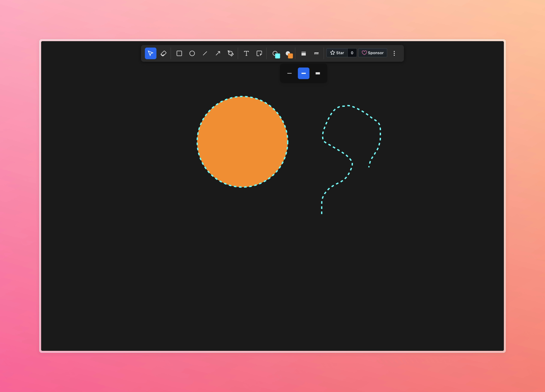545x392 pixels.
Task: Select the sticky note tool
Action: click(x=259, y=53)
